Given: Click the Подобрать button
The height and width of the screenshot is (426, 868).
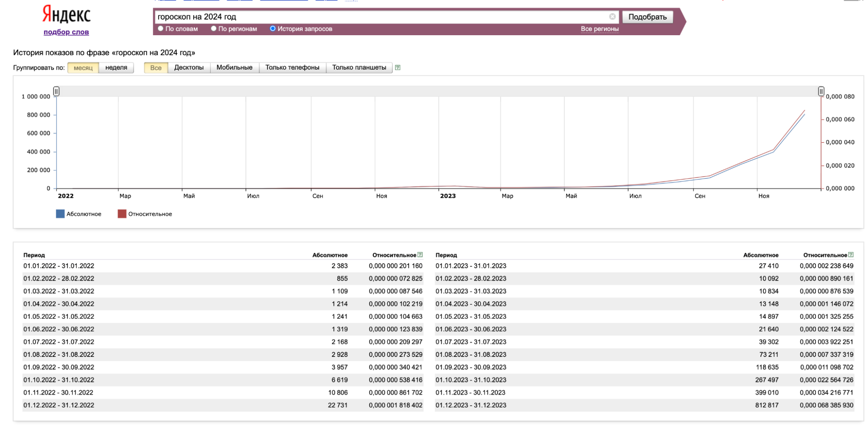Looking at the screenshot, I should coord(647,17).
